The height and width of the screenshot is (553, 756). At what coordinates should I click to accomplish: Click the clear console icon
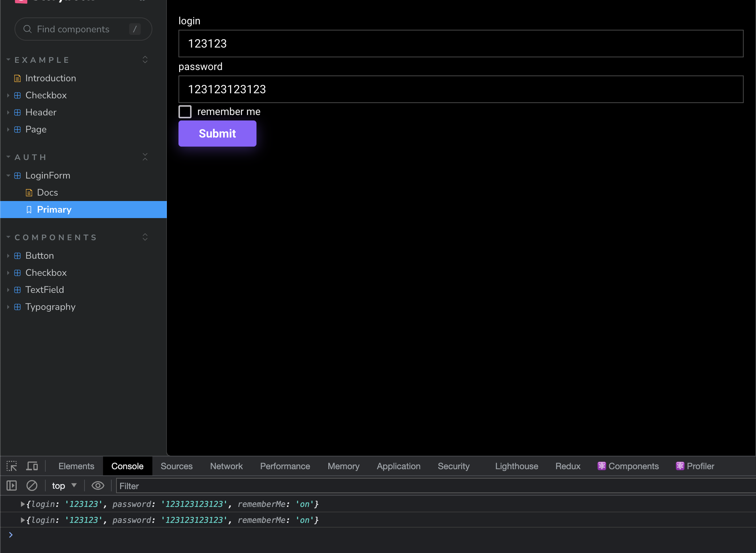coord(32,486)
